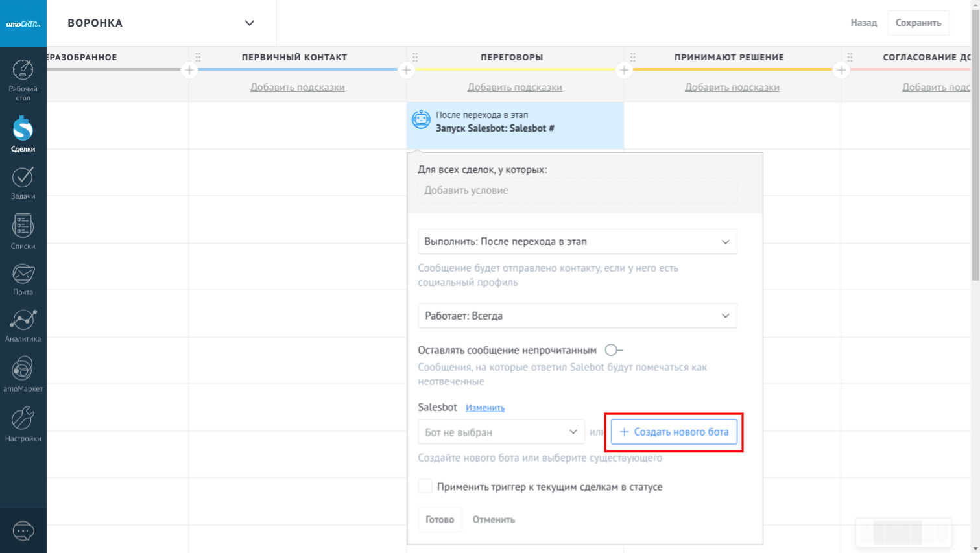
Task: Open the amoМаркет marketplace icon
Action: pos(23,370)
